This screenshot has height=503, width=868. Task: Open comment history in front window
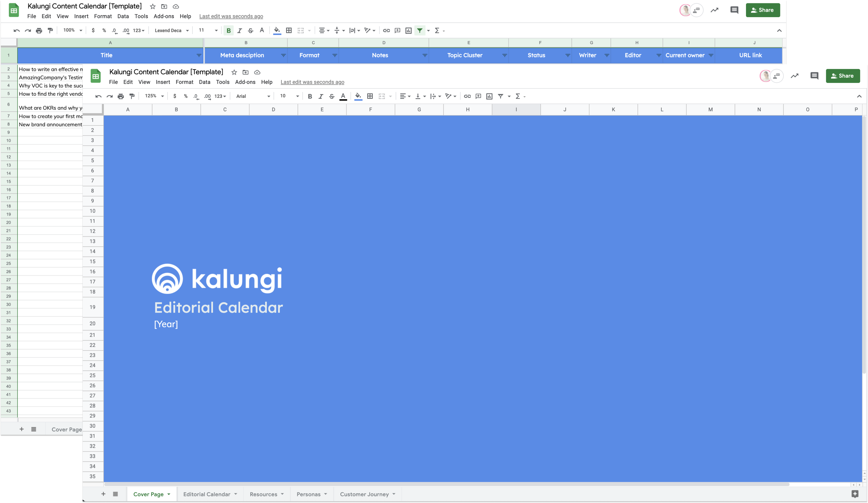point(814,76)
